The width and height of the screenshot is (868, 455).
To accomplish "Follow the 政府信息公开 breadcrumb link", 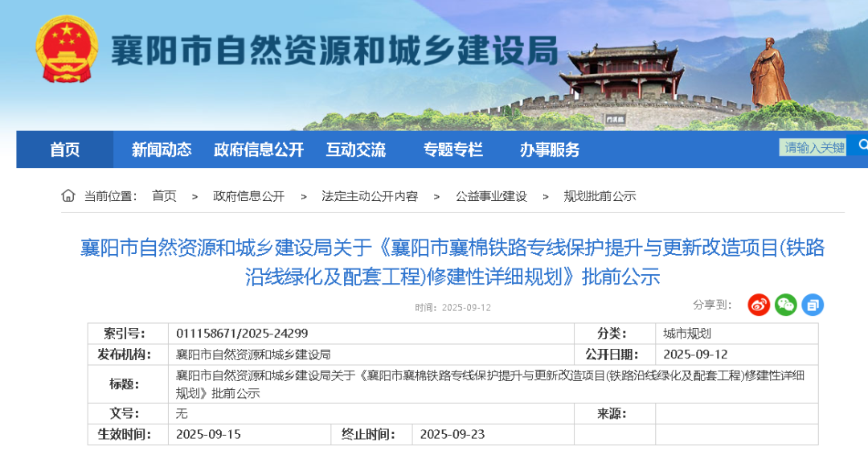I will (248, 196).
